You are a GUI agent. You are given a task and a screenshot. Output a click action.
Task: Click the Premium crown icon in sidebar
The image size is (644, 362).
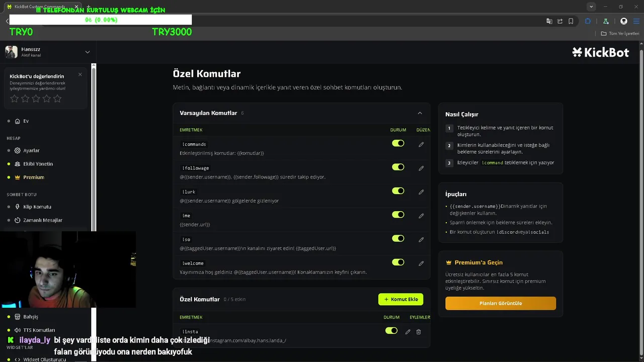point(18,177)
